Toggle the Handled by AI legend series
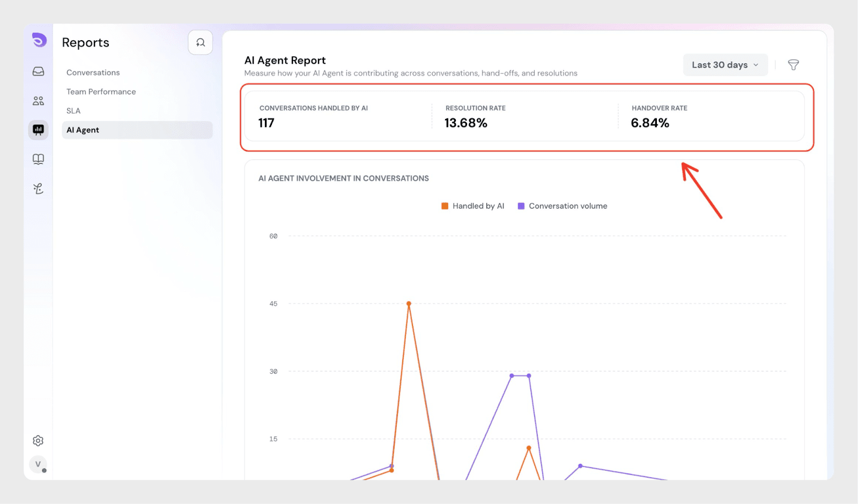 [473, 206]
